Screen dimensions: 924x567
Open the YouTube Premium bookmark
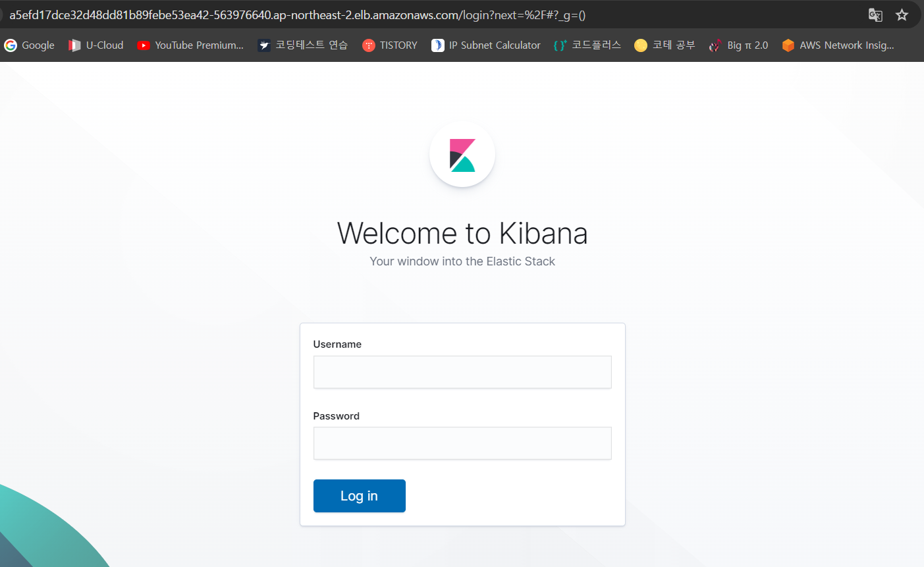190,45
